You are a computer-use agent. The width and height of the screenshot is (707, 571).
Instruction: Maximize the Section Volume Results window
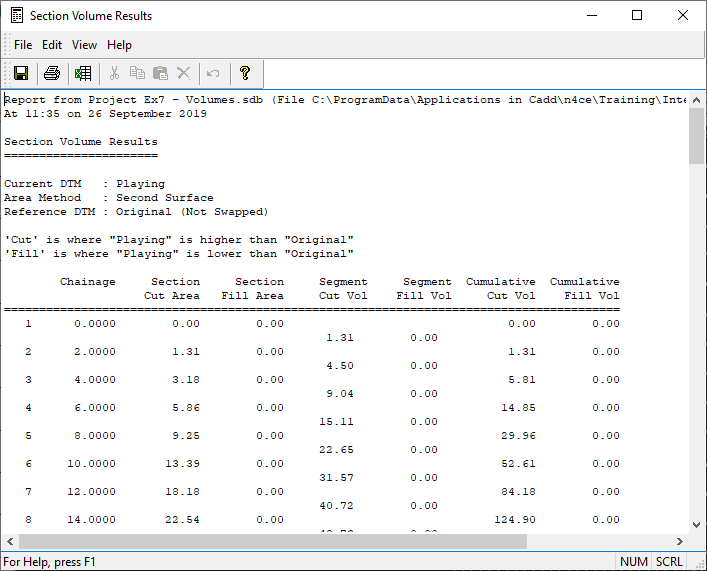(637, 15)
